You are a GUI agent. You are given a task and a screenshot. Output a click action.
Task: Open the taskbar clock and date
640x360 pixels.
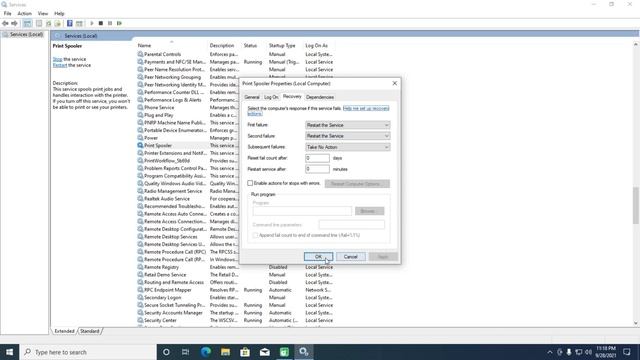click(x=606, y=352)
